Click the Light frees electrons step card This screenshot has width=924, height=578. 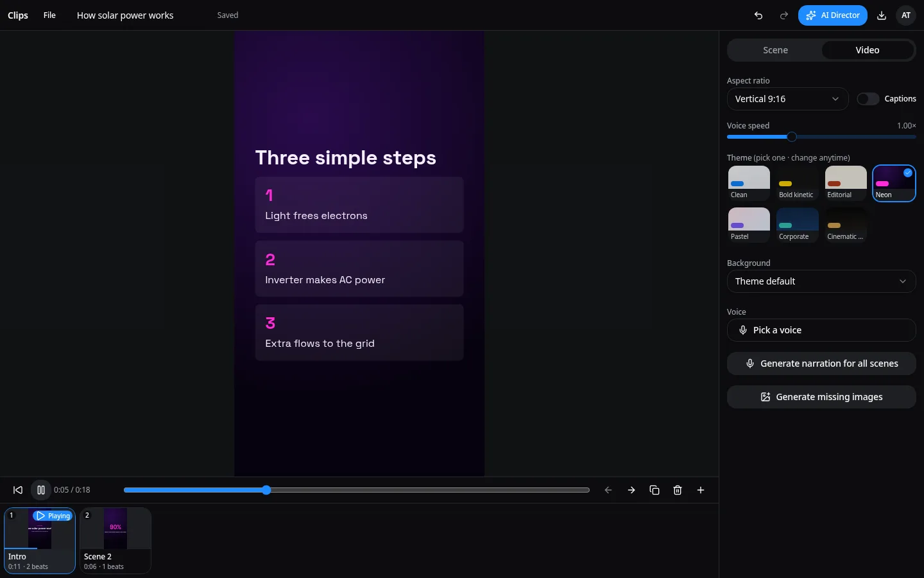point(359,205)
